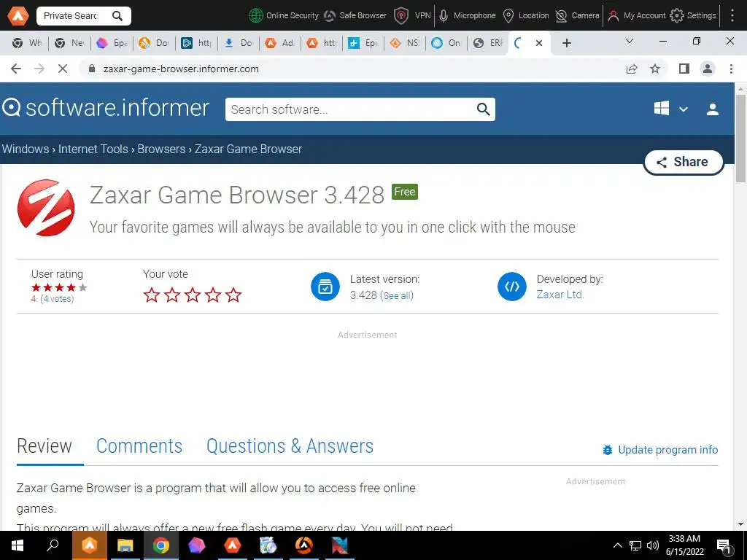Show hidden system tray icons
This screenshot has width=747, height=560.
[x=617, y=545]
